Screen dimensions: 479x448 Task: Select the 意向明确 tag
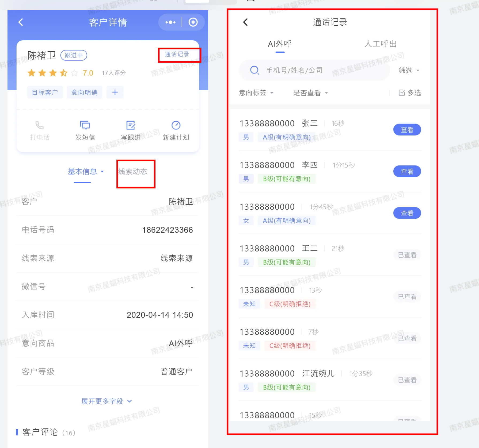coord(84,92)
